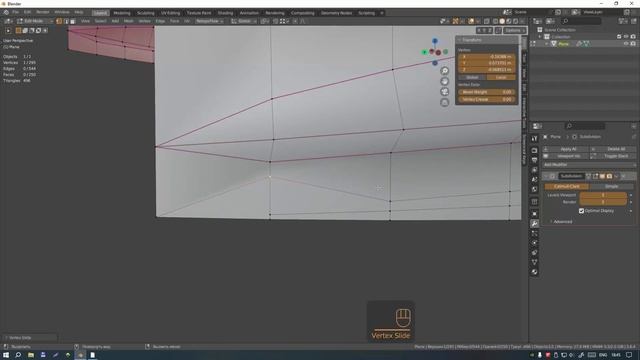The height and width of the screenshot is (360, 640).
Task: Hide Plane object with eye icon
Action: tap(626, 44)
